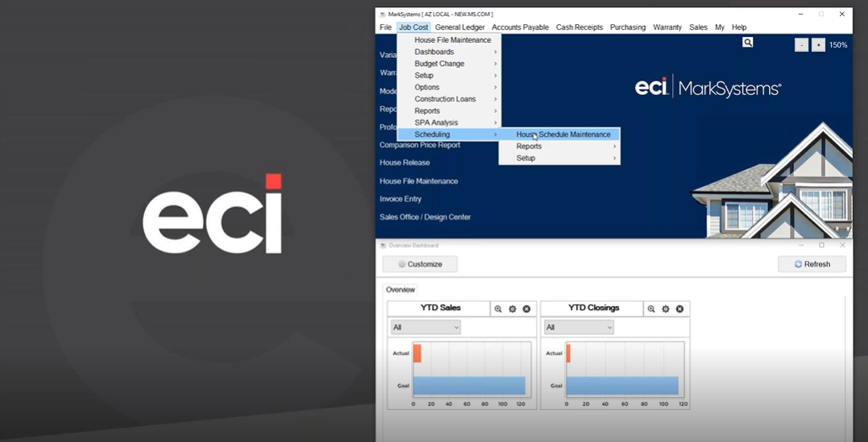Viewport: 868px width, 442px height.
Task: Click the Customize button
Action: (420, 264)
